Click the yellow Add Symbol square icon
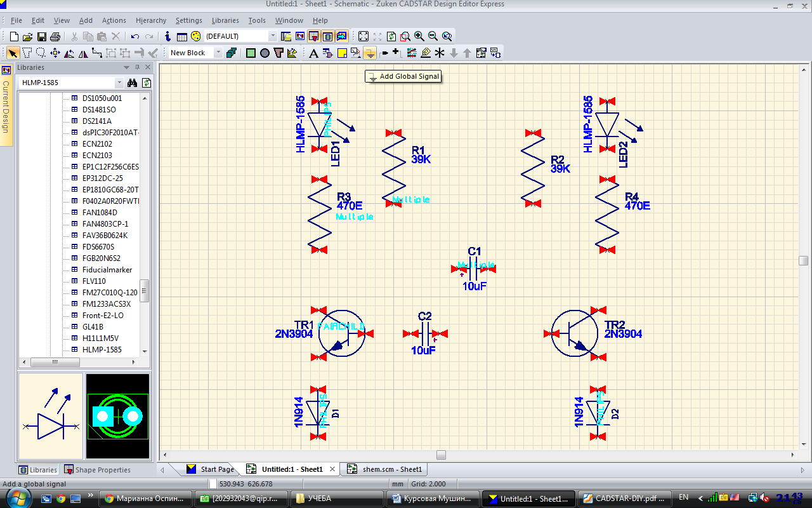812x508 pixels. point(341,53)
